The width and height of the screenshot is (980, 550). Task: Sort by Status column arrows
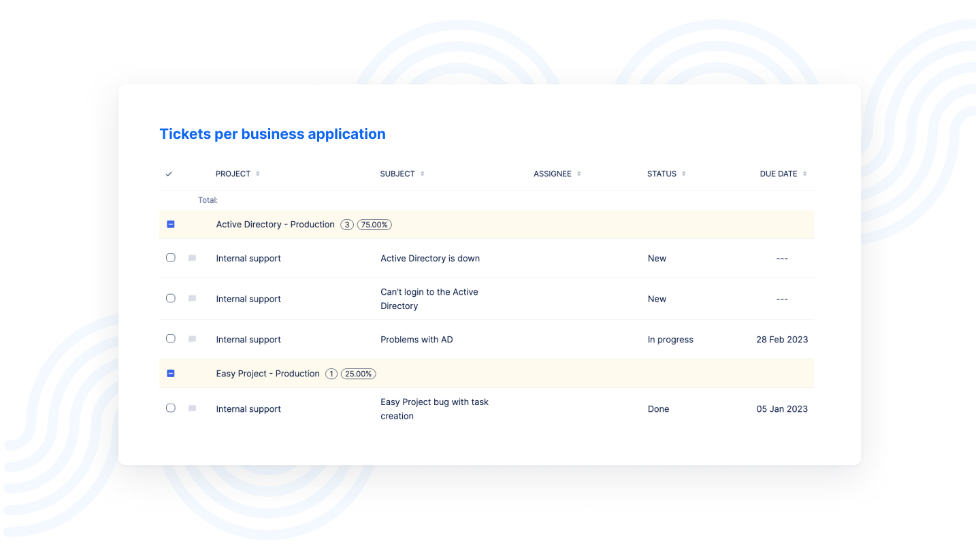coord(683,174)
